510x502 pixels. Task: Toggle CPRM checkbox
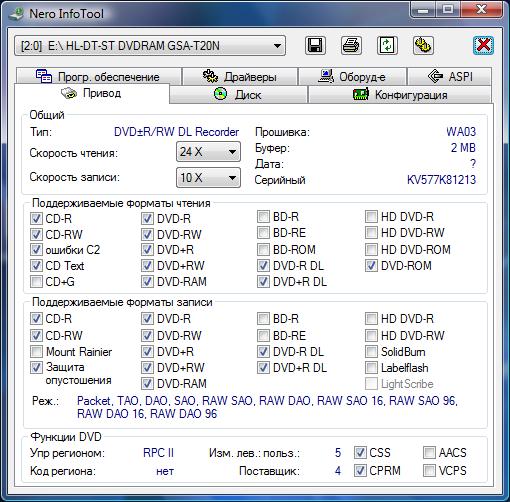360,470
